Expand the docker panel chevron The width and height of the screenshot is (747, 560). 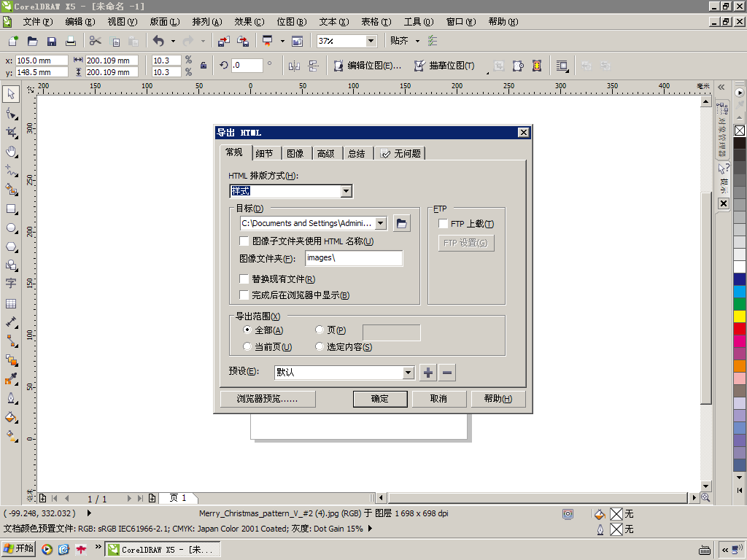pyautogui.click(x=721, y=87)
